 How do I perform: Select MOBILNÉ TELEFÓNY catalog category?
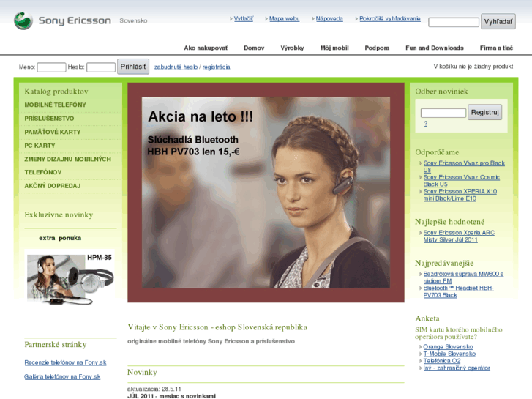click(55, 105)
